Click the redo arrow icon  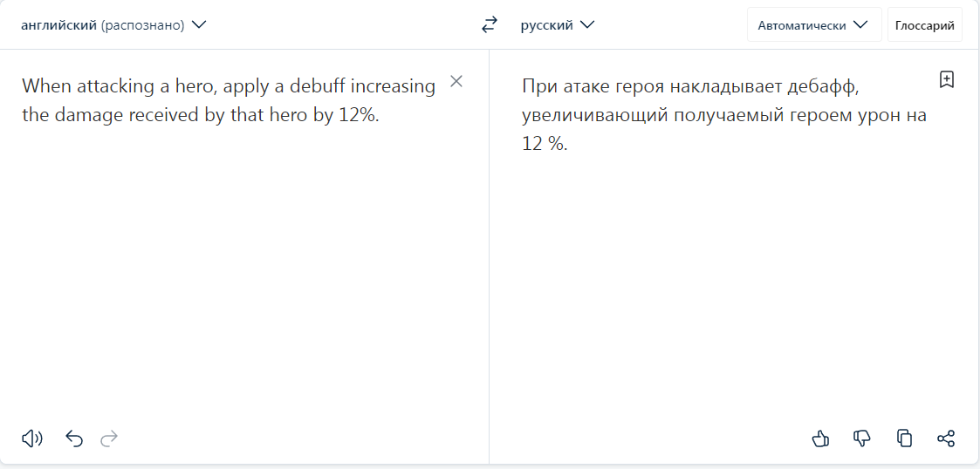109,438
